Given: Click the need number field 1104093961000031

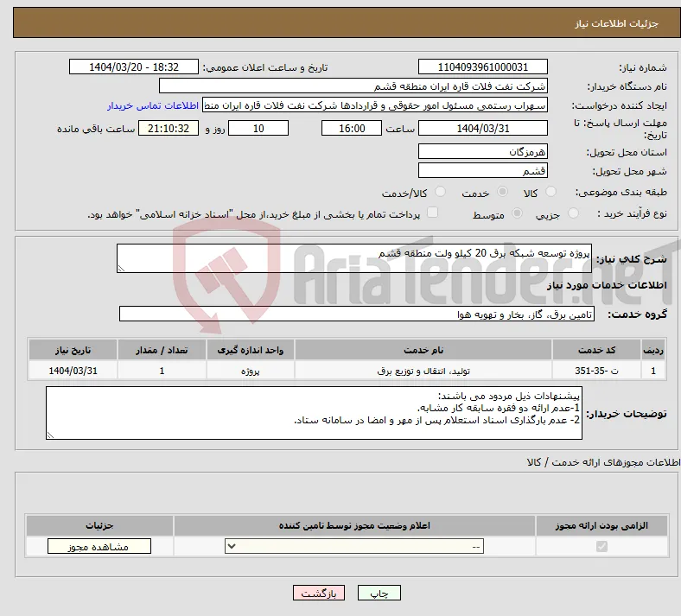Looking at the screenshot, I should point(482,67).
